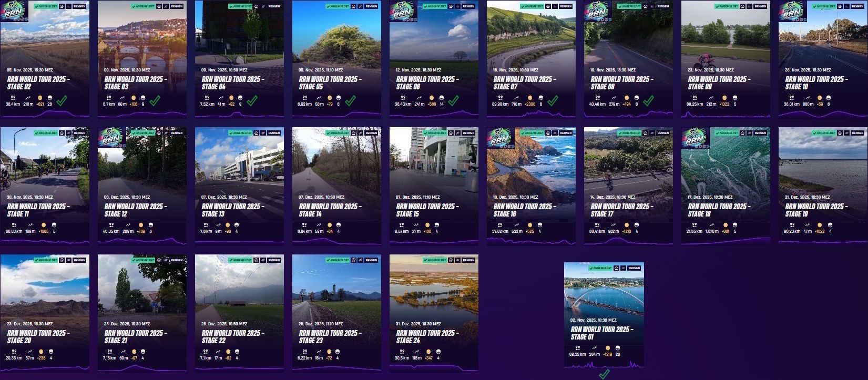The width and height of the screenshot is (868, 380).
Task: Toggle the Angemeldet badge on Stage 20
Action: click(x=45, y=260)
